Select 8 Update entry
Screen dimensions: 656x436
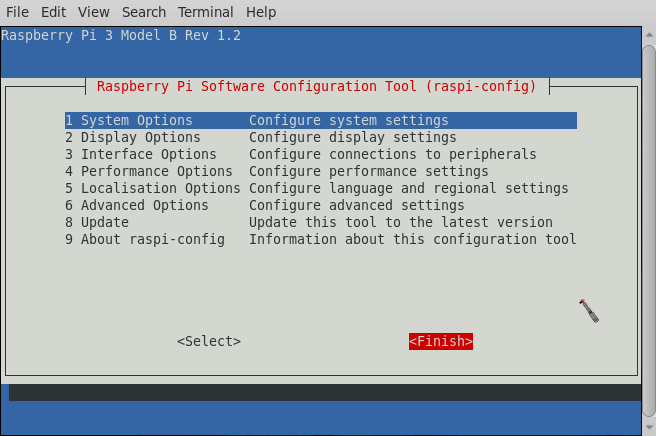pos(320,222)
